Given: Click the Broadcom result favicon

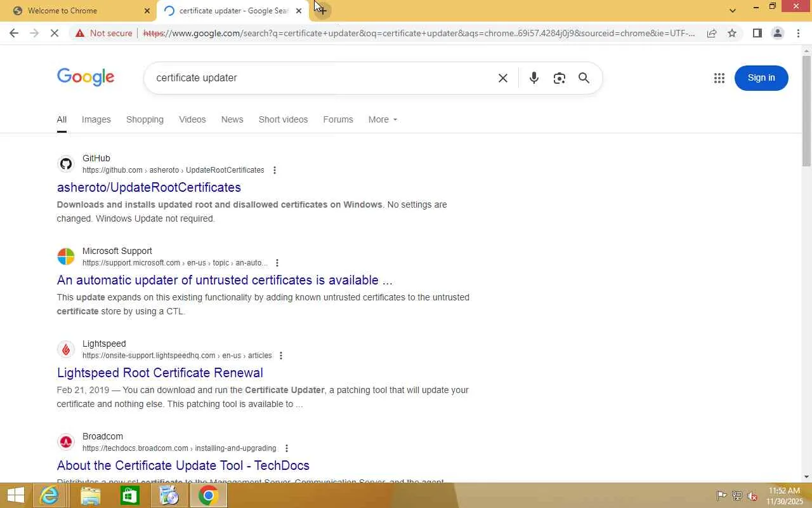Looking at the screenshot, I should (66, 442).
